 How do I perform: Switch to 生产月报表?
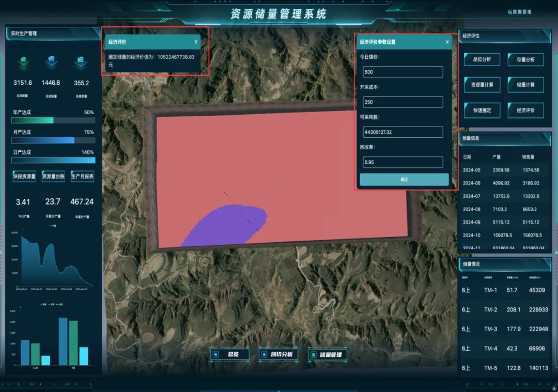pos(82,177)
